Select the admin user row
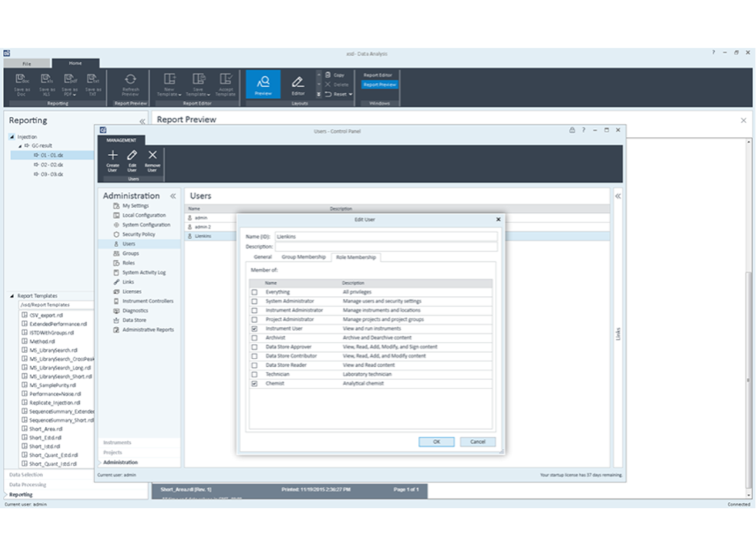 tap(211, 218)
